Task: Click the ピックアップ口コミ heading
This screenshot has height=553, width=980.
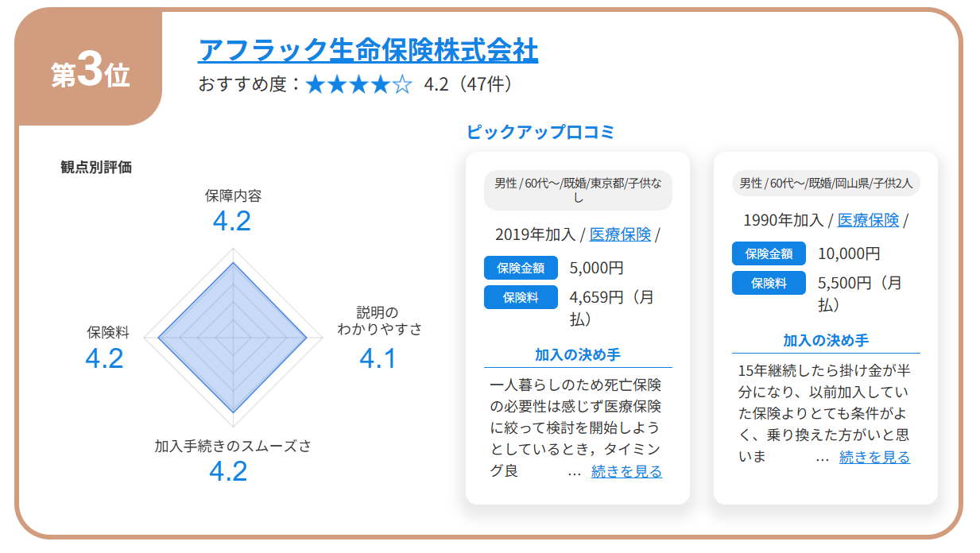Action: tap(540, 132)
